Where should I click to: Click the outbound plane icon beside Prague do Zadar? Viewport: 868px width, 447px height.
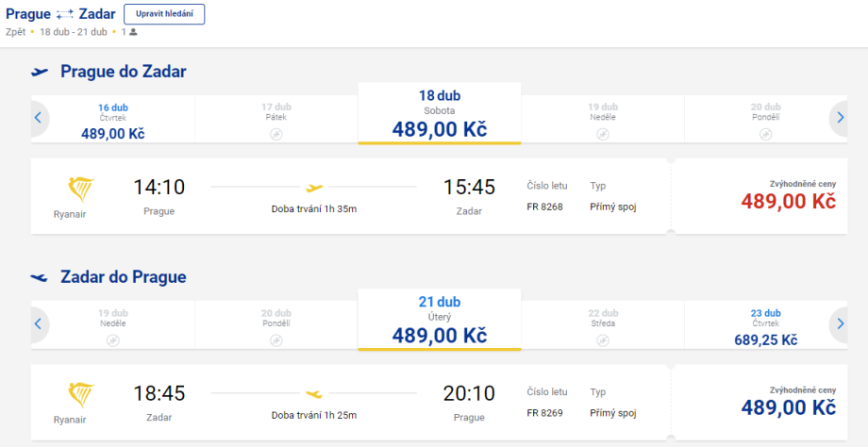[40, 72]
